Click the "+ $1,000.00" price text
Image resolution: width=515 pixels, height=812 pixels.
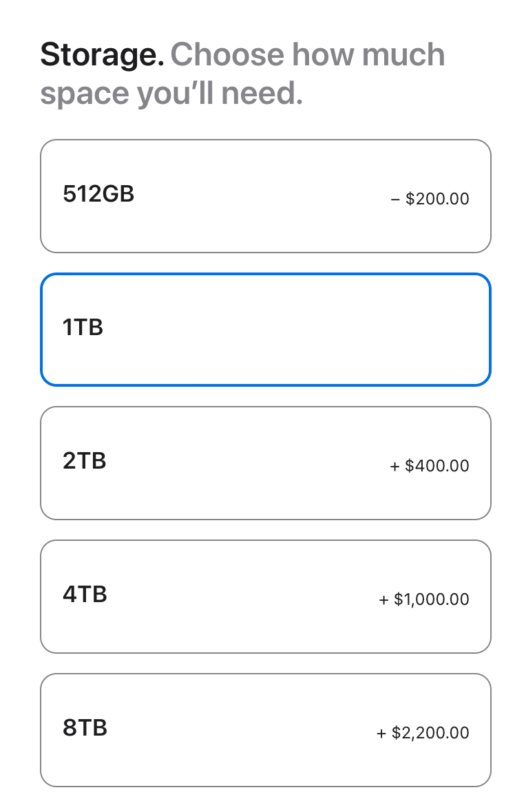(424, 600)
